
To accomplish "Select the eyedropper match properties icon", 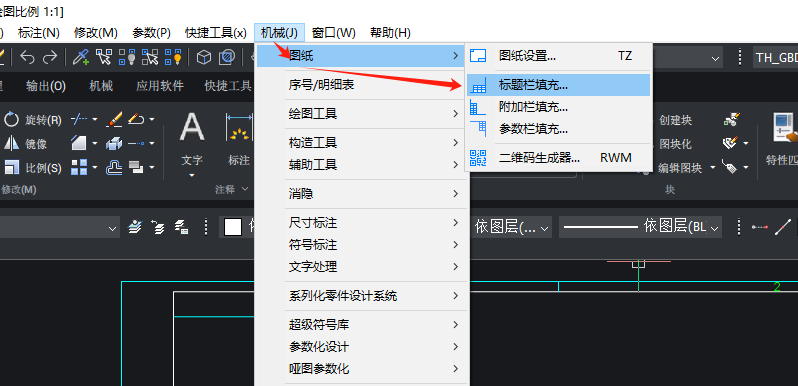I will pyautogui.click(x=80, y=58).
